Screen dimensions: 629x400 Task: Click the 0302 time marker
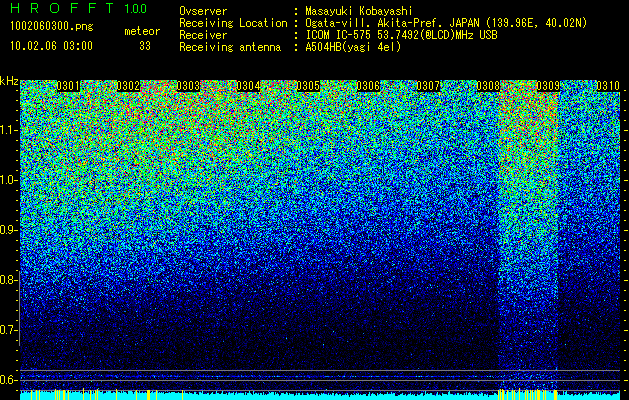coord(128,86)
